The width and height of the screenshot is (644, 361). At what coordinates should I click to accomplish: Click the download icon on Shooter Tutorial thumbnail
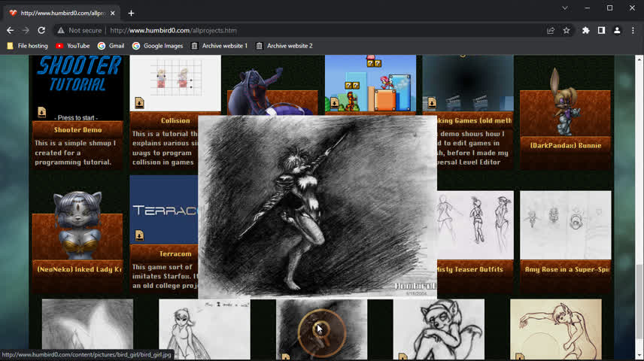pos(42,112)
